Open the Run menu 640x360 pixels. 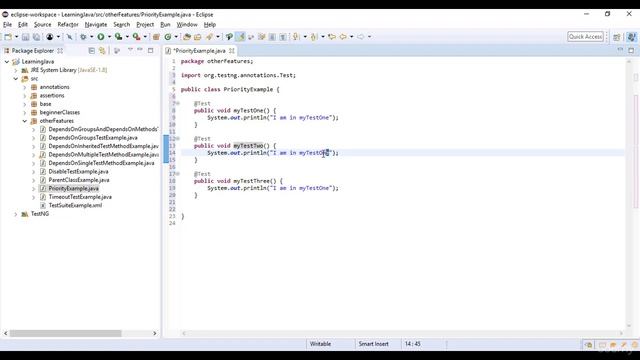point(165,24)
